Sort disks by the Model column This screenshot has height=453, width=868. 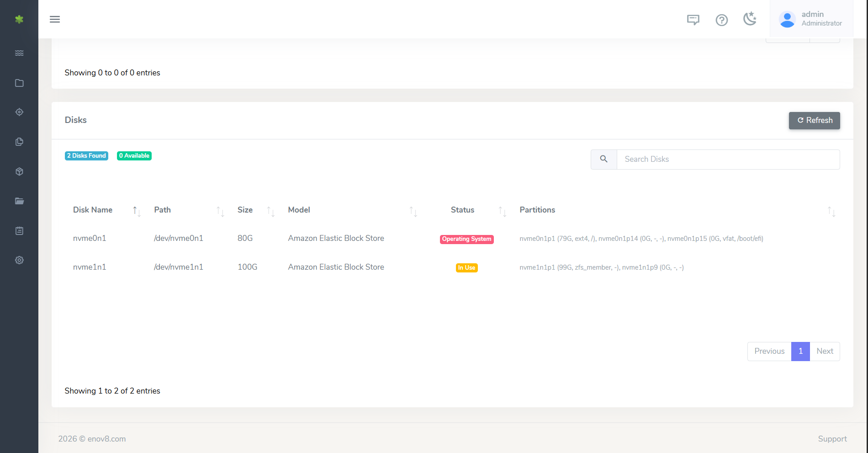(x=299, y=210)
